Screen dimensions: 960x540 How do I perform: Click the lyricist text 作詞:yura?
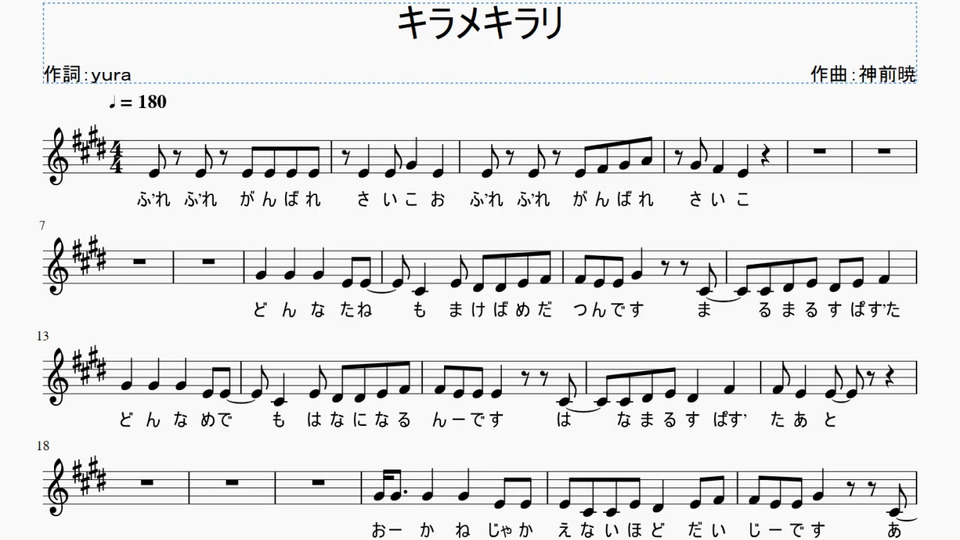coord(88,74)
